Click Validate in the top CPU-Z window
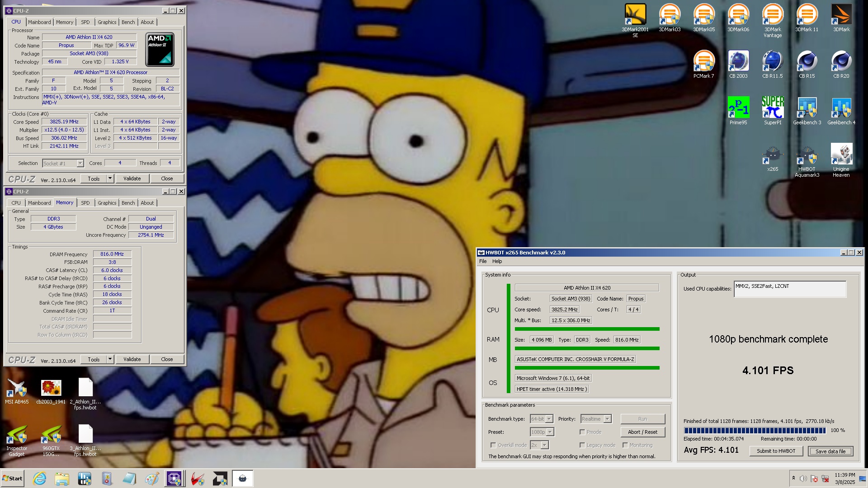Screen dimensions: 868x488 [132, 178]
